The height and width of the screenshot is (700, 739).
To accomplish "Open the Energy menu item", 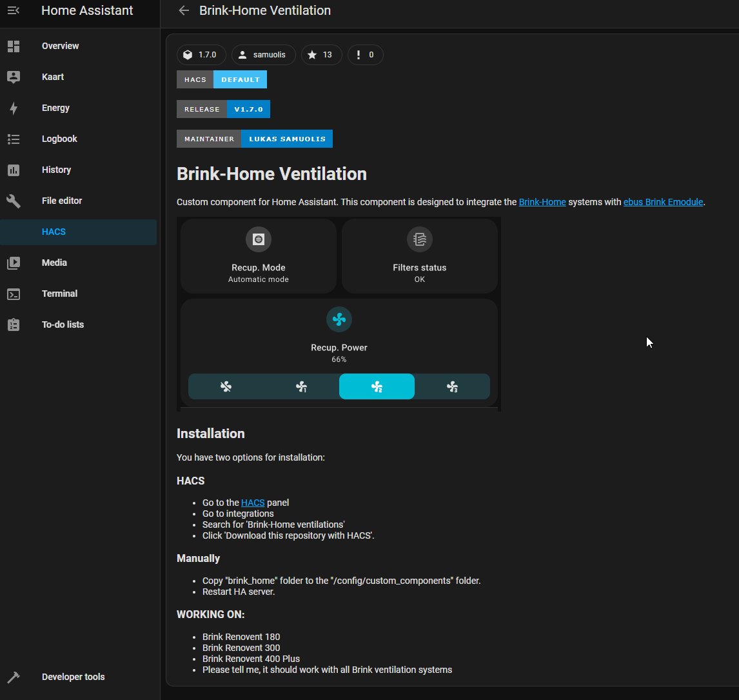I will tap(78, 108).
